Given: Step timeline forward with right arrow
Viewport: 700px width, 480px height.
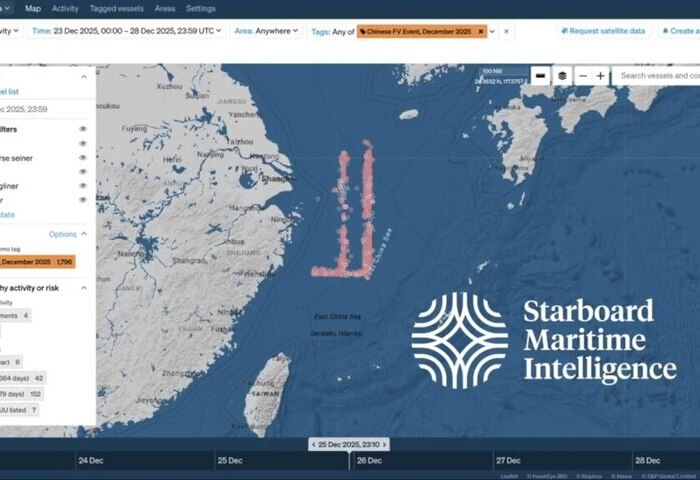Looking at the screenshot, I should point(385,444).
